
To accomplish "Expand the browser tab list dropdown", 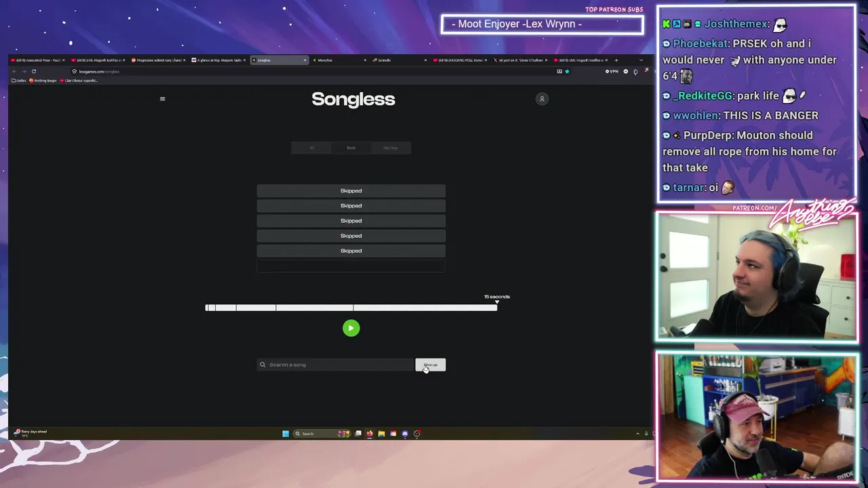I will 641,60.
